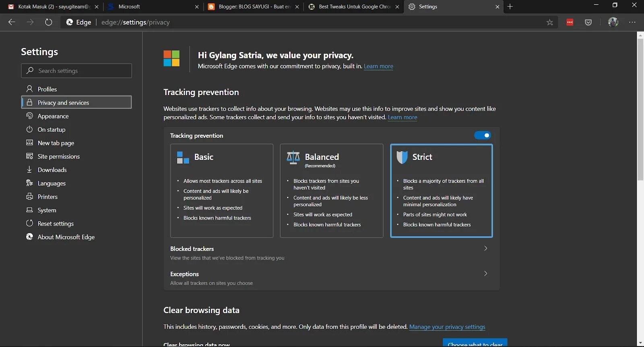
Task: Open the Settings and more ellipsis menu
Action: pyautogui.click(x=632, y=22)
